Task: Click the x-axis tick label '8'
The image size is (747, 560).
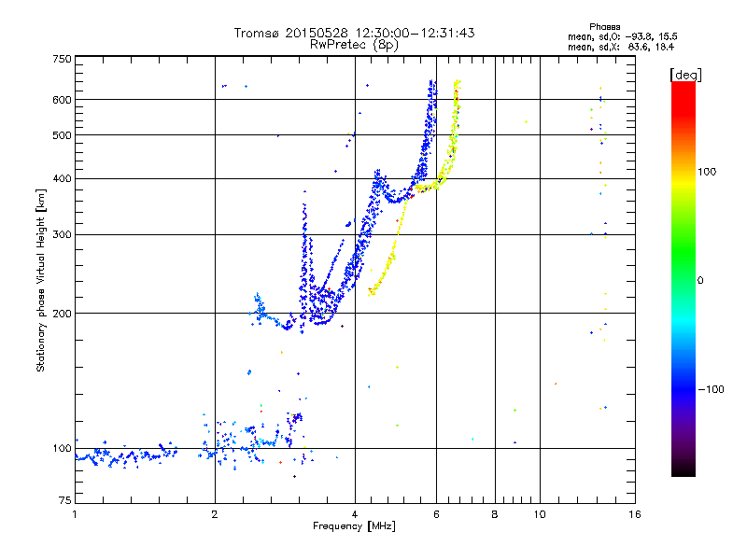Action: tap(495, 514)
